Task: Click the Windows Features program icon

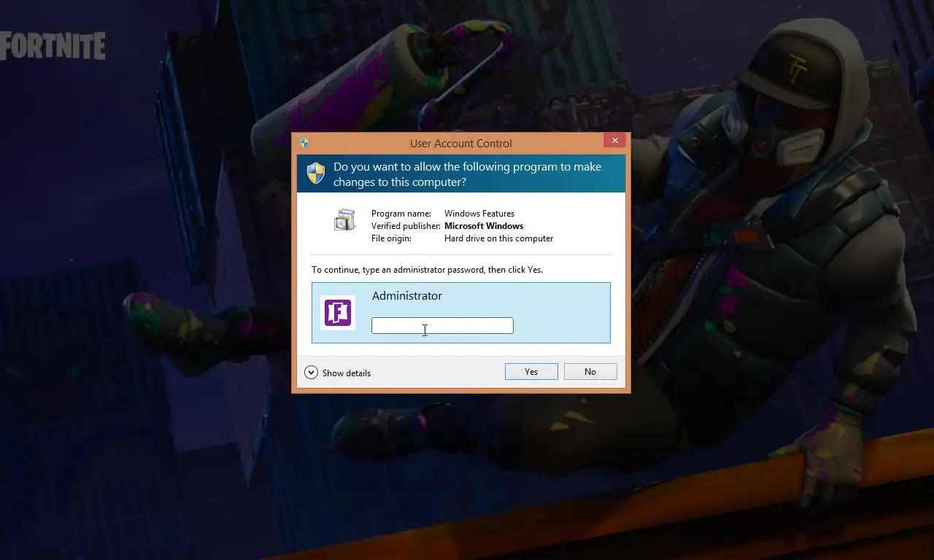Action: (x=344, y=219)
